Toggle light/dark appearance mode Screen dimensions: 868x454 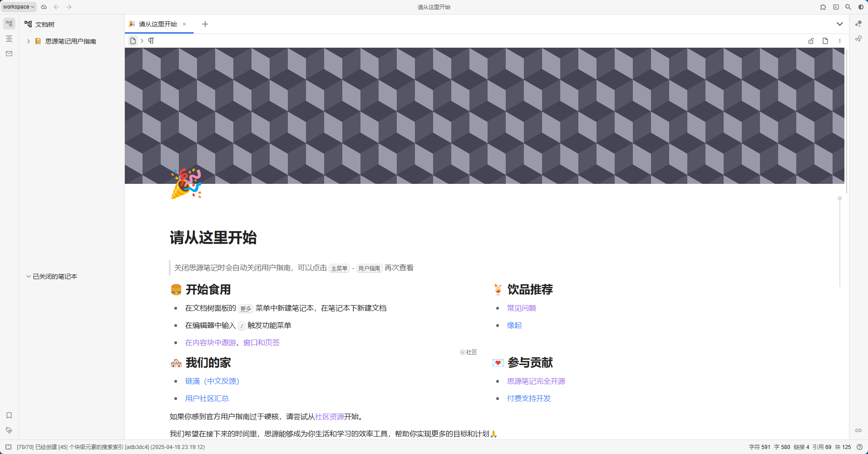(x=861, y=7)
